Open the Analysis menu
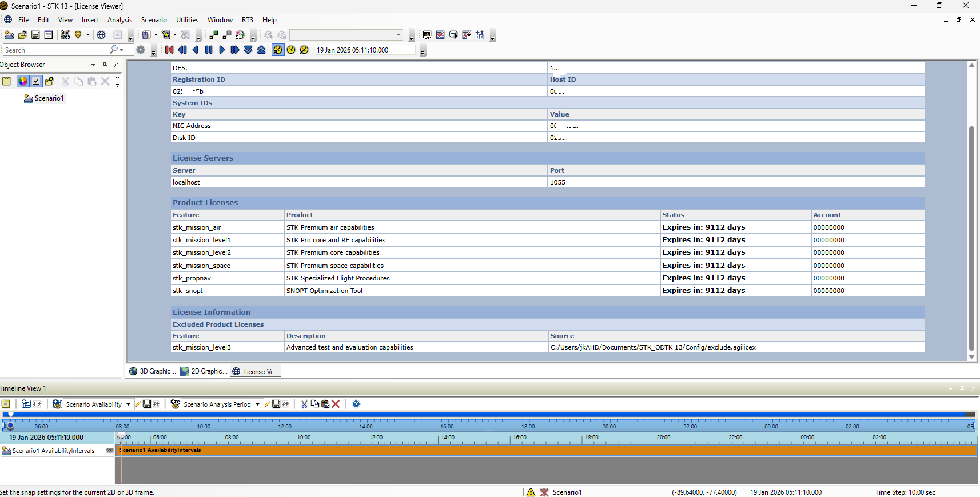980x497 pixels. tap(119, 20)
